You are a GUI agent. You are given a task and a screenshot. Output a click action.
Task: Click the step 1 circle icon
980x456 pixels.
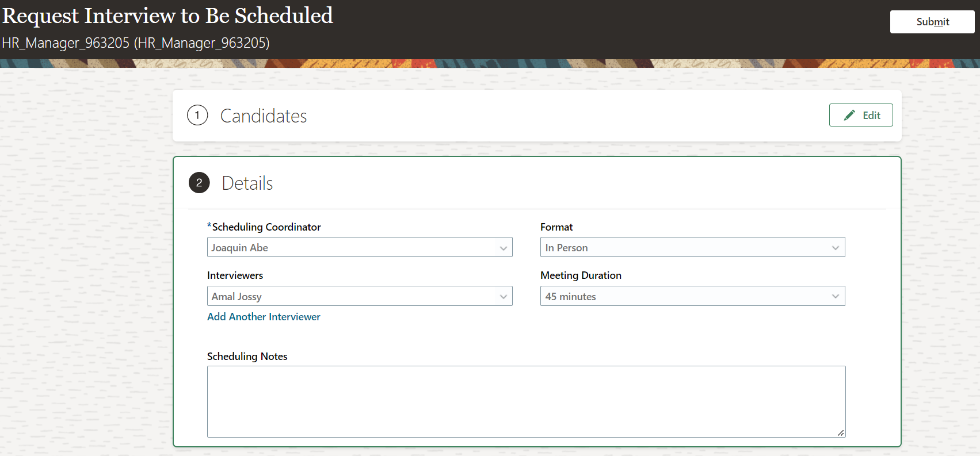coord(197,116)
